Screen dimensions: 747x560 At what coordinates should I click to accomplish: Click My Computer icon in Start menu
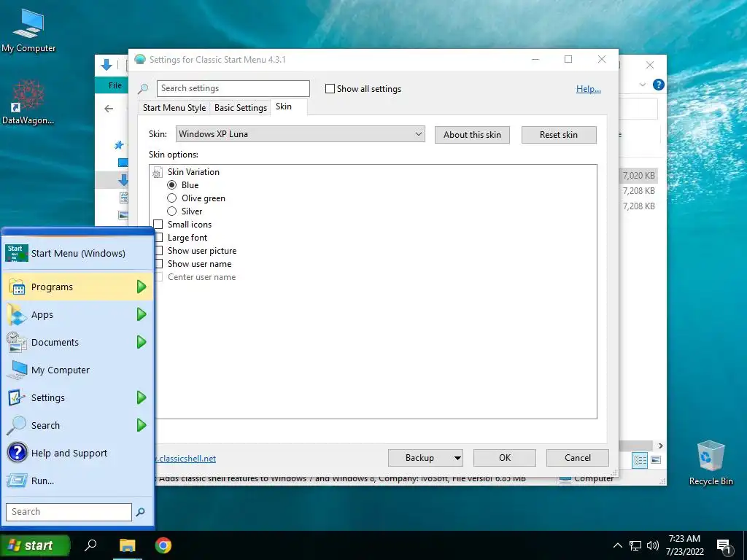17,370
